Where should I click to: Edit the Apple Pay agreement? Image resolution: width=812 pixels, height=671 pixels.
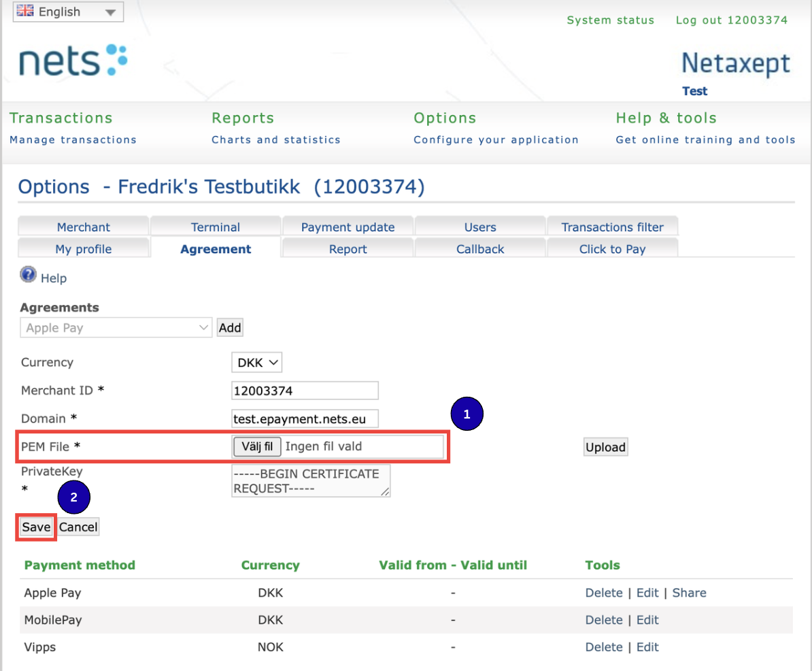(647, 593)
